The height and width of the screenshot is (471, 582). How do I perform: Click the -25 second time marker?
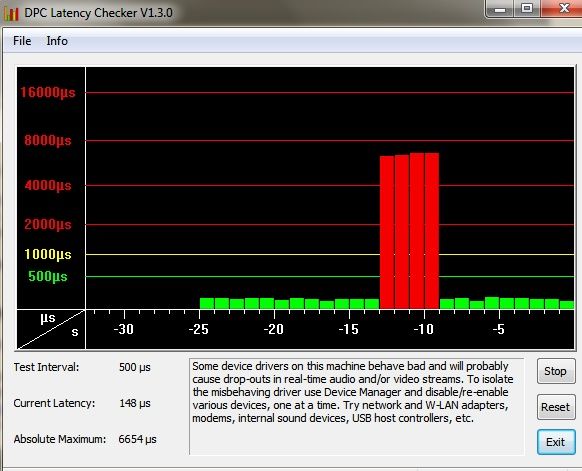point(199,329)
